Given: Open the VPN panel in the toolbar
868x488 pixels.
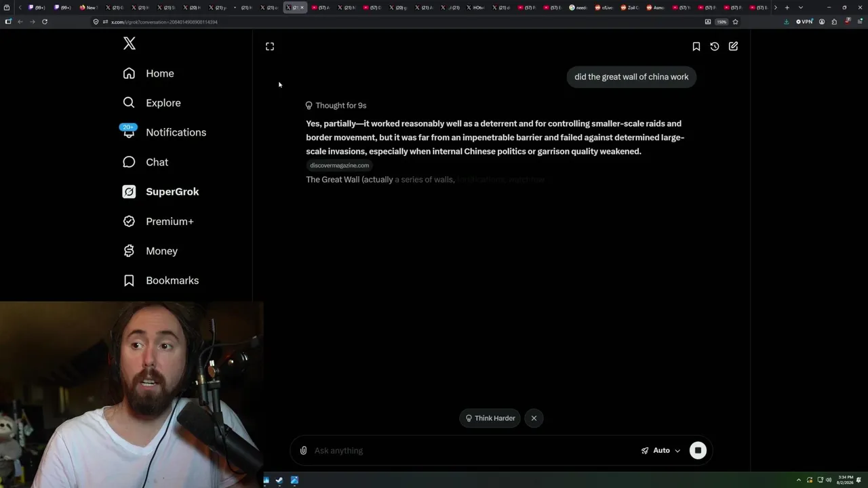Looking at the screenshot, I should (x=804, y=22).
